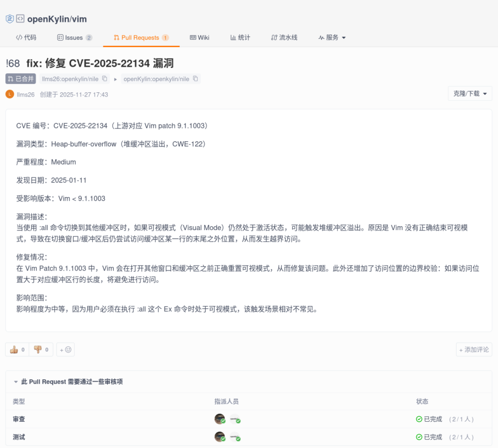Click the 添加评论 button
The height and width of the screenshot is (448, 498).
[x=474, y=350]
